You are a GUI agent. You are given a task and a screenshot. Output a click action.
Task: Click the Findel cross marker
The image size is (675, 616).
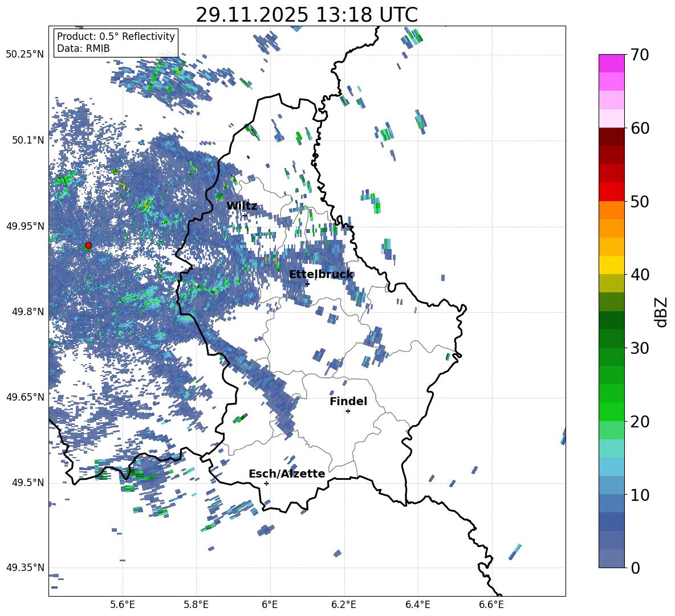pyautogui.click(x=348, y=411)
